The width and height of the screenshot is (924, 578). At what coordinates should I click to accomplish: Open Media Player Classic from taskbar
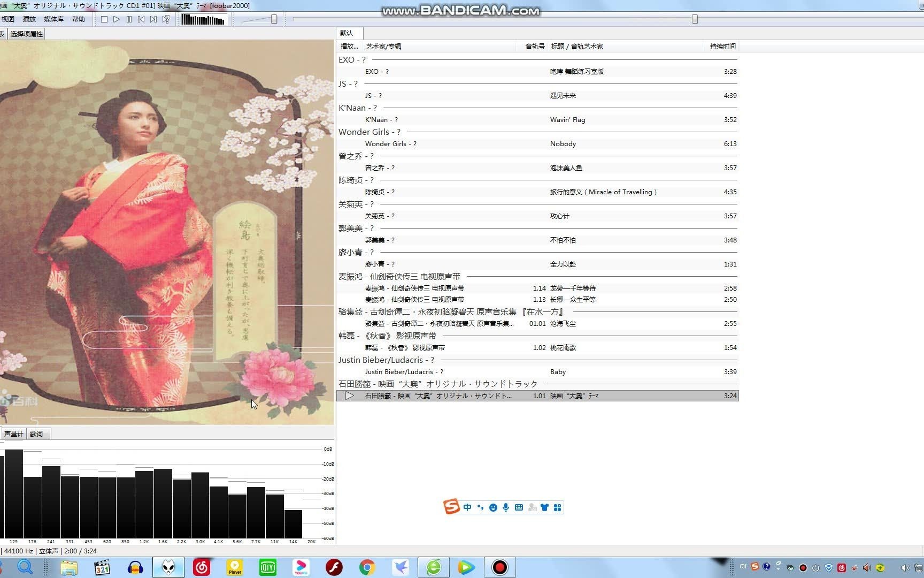pos(102,567)
